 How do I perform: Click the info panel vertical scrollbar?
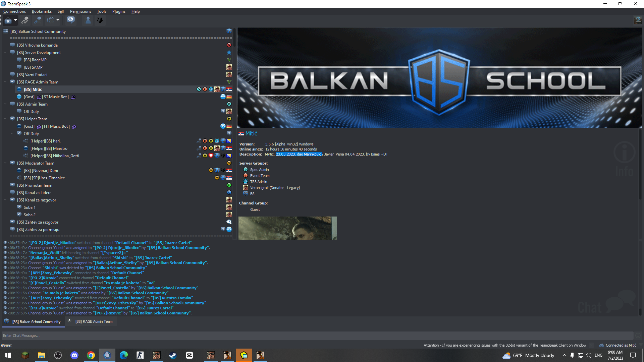point(640,164)
